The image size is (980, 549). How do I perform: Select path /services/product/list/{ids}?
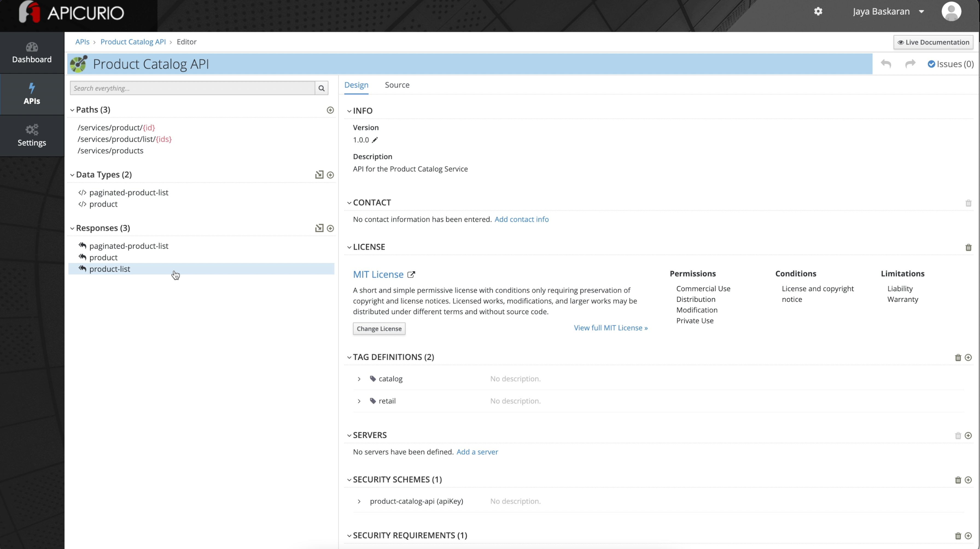click(124, 139)
